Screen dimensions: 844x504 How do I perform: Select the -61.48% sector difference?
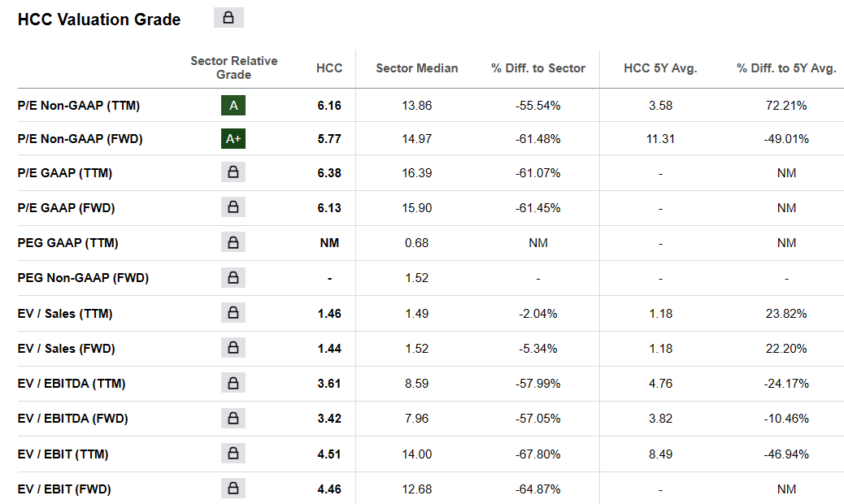point(538,139)
